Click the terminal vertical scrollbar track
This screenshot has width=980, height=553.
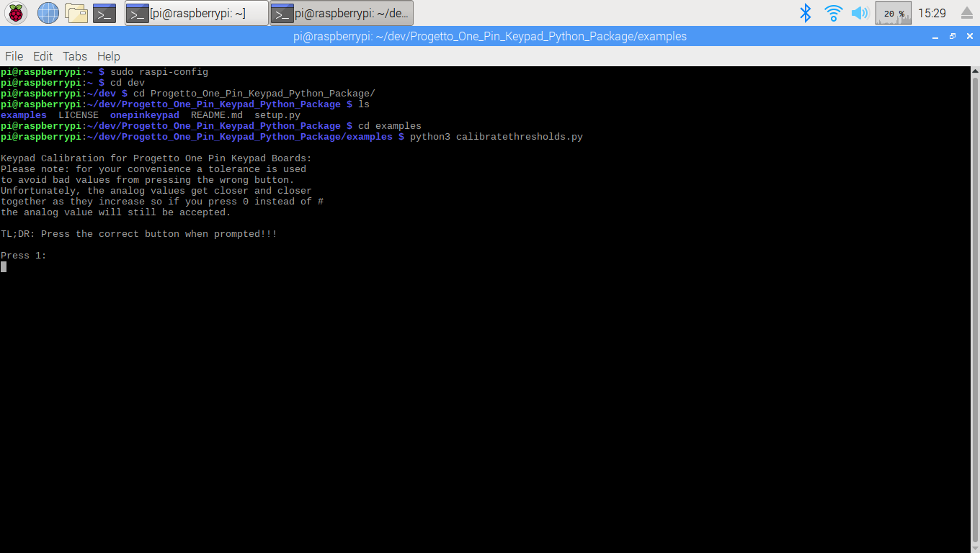click(x=975, y=310)
